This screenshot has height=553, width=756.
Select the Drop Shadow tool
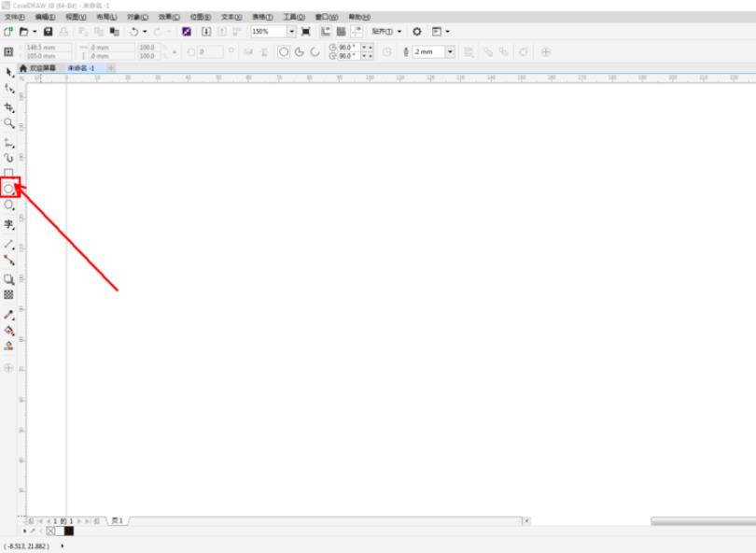9,279
